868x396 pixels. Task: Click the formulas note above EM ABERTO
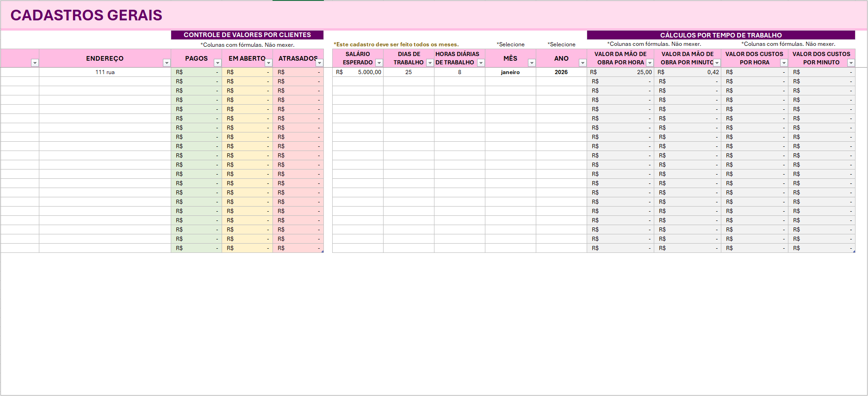pos(248,45)
